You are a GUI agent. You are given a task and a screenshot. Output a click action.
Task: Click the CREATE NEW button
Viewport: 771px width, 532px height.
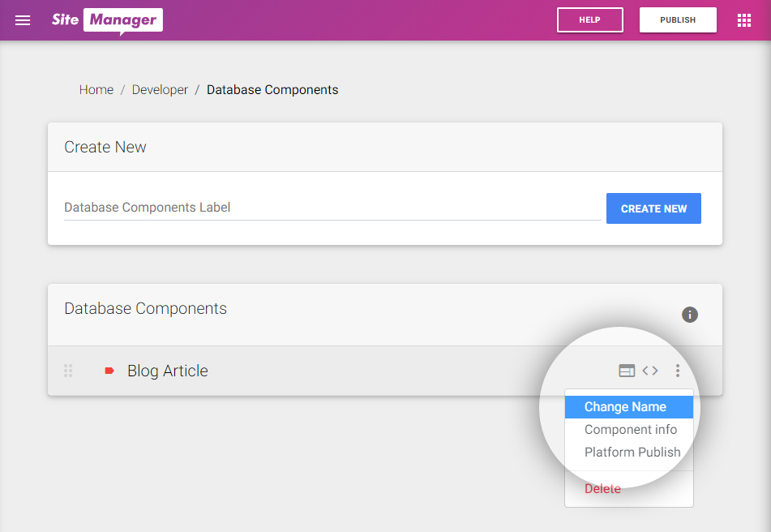pyautogui.click(x=653, y=208)
